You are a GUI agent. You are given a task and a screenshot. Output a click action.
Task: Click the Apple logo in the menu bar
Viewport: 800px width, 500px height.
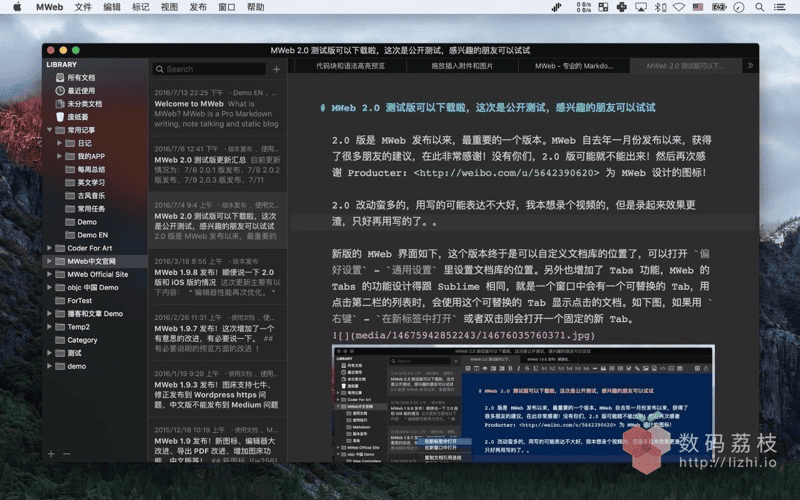pos(17,7)
